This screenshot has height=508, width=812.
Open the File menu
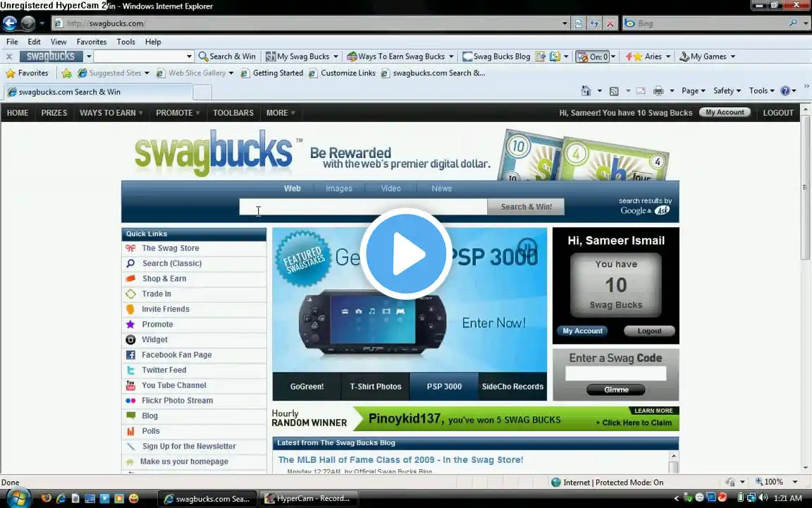click(x=12, y=42)
